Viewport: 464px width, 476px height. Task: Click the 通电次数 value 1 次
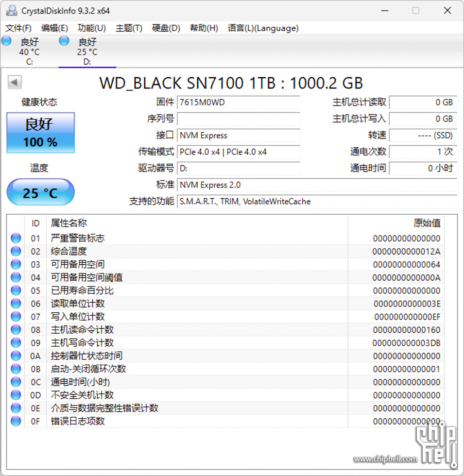423,152
